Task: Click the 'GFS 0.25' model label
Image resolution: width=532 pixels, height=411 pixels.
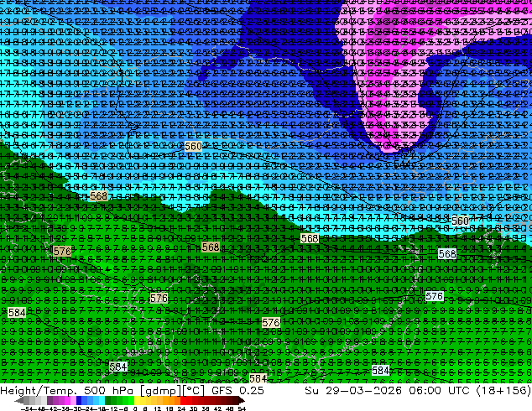Action: 237,391
